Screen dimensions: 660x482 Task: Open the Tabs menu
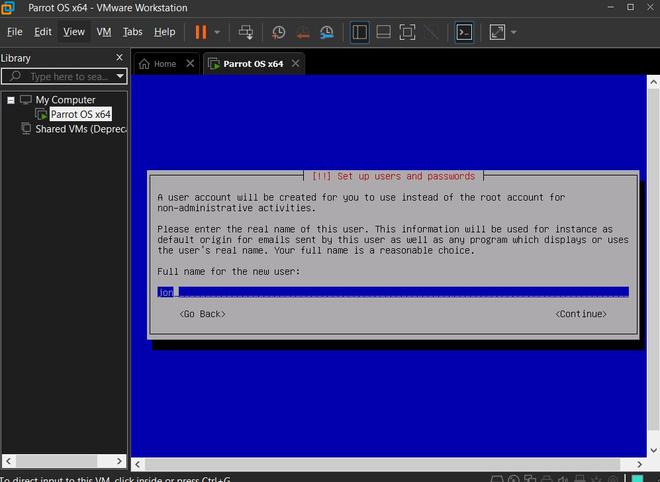(133, 32)
